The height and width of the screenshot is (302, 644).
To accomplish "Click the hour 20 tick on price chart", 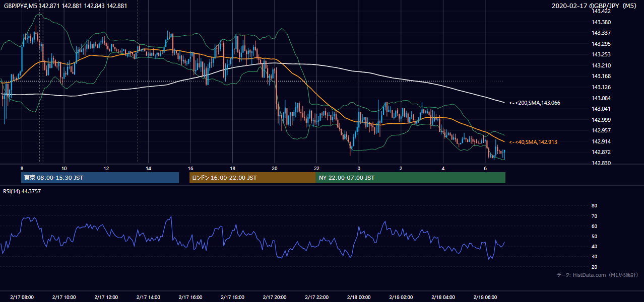I will (x=275, y=168).
